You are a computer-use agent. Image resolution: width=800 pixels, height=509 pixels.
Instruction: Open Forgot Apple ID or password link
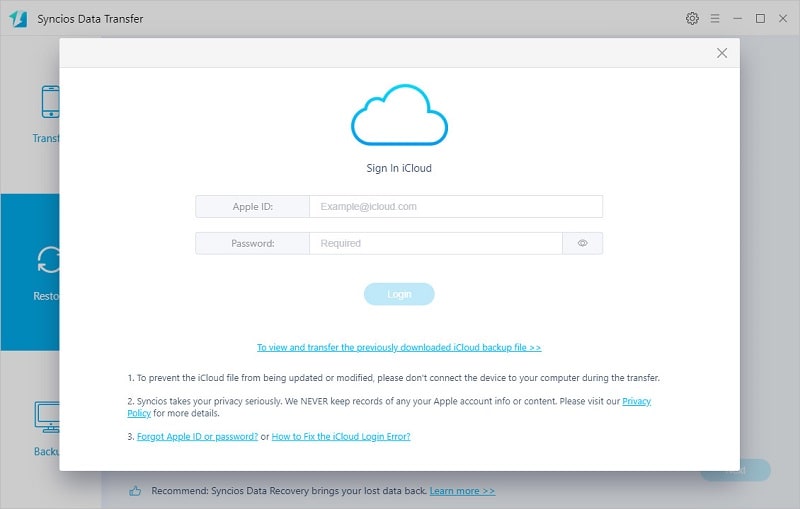click(197, 437)
